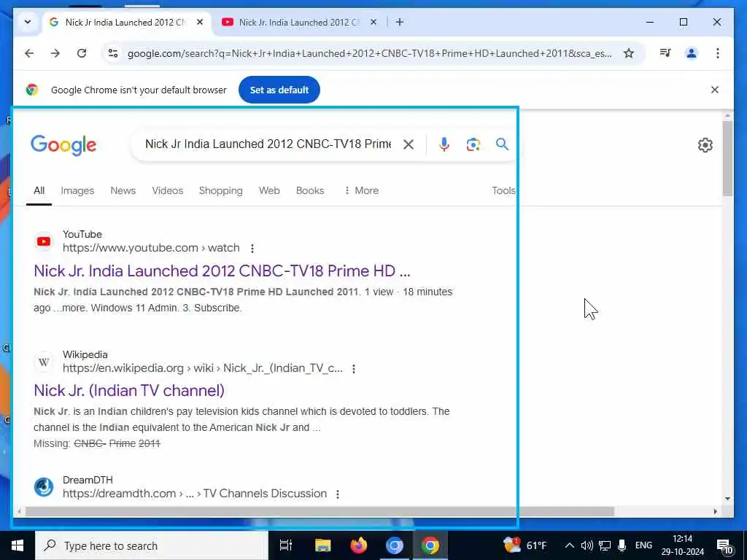
Task: Switch to Videos results
Action: pyautogui.click(x=167, y=190)
